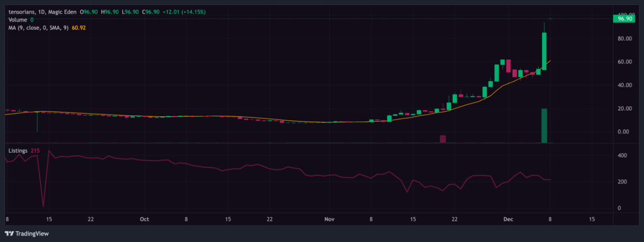
Task: Click the 400 label on Listings scale
Action: coord(623,156)
